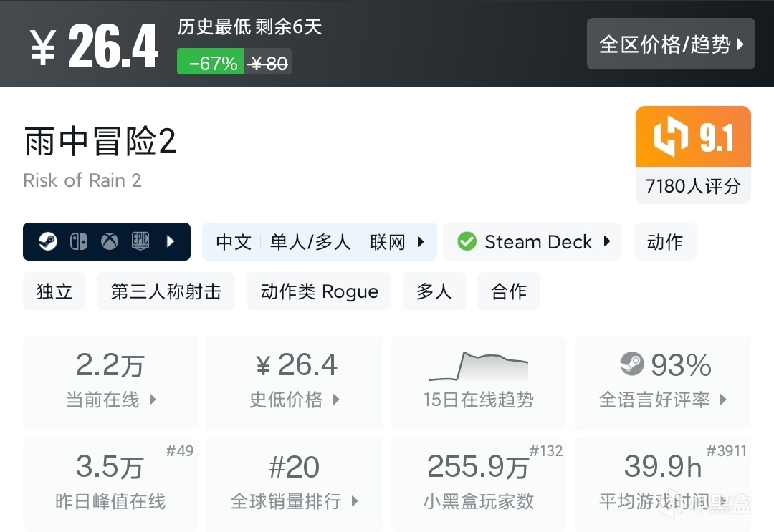Open the 第三人称射击 tag
Screen dimensions: 774x532
point(166,291)
